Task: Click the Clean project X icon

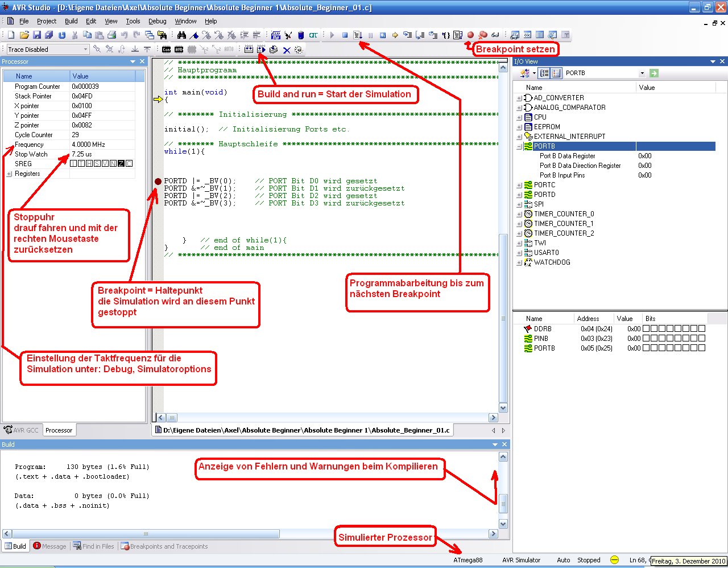Action: pyautogui.click(x=287, y=50)
